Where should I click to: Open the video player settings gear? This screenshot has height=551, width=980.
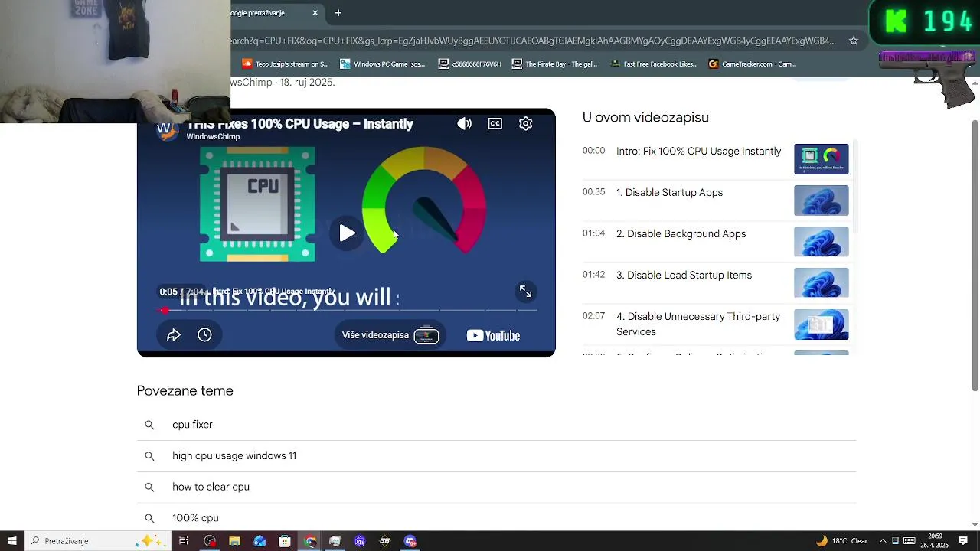(x=525, y=123)
